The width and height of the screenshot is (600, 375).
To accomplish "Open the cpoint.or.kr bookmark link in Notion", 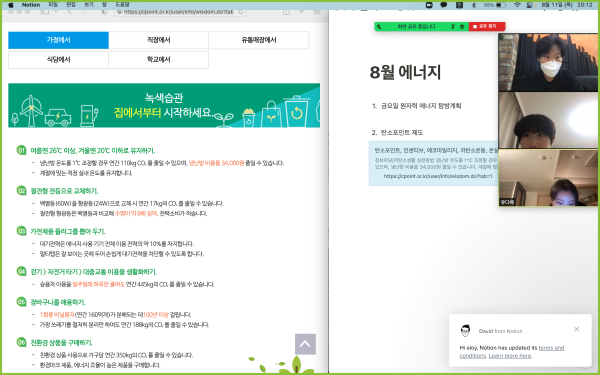I will [x=438, y=176].
